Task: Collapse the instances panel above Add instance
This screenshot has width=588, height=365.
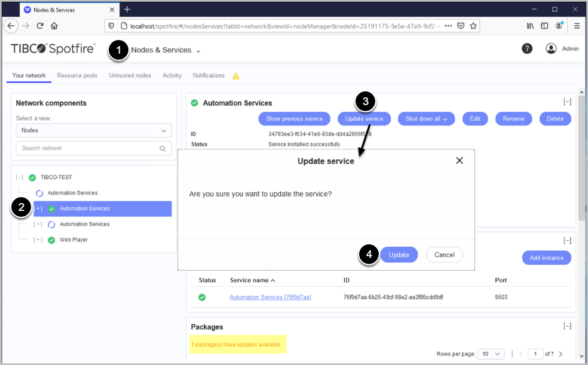Action: pos(567,241)
